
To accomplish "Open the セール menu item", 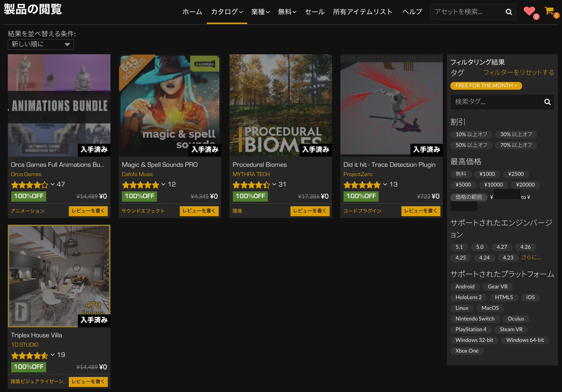I will tap(315, 12).
